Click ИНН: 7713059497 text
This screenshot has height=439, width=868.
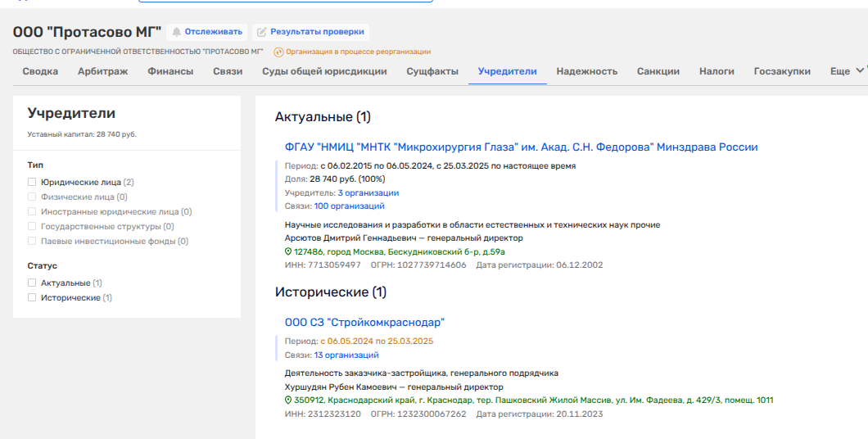tap(323, 265)
